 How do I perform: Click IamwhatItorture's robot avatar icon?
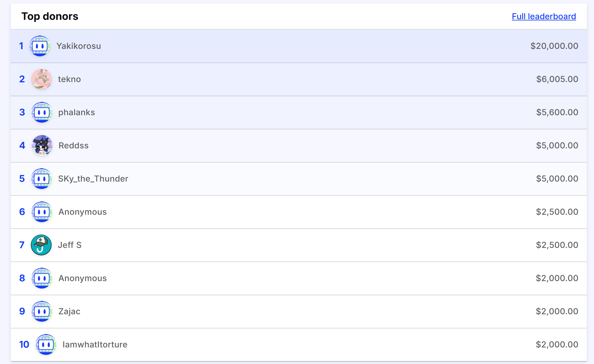pyautogui.click(x=46, y=344)
